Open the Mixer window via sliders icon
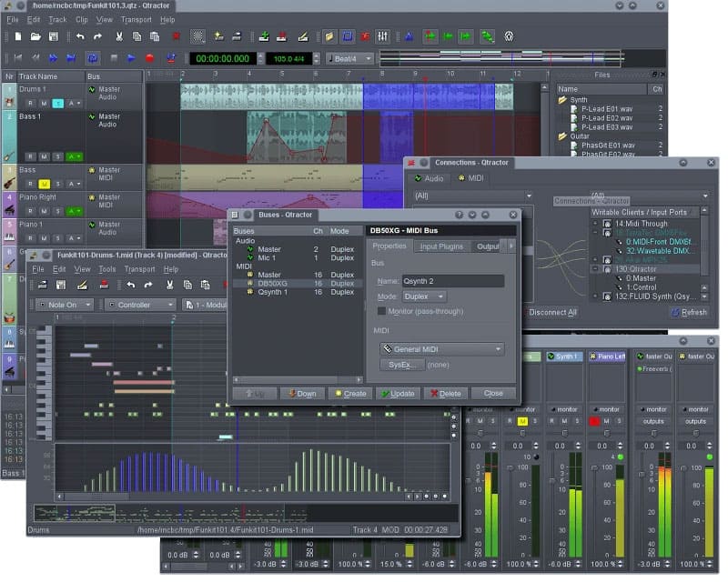This screenshot has height=582, width=728. (382, 36)
